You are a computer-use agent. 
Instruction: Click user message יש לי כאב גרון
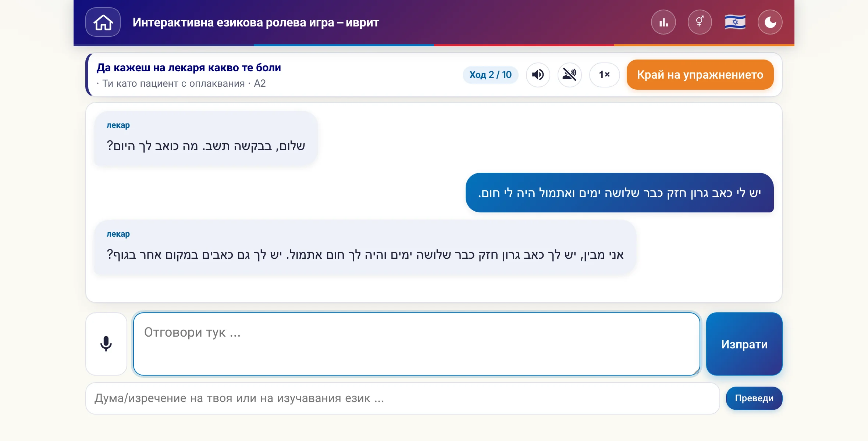619,193
